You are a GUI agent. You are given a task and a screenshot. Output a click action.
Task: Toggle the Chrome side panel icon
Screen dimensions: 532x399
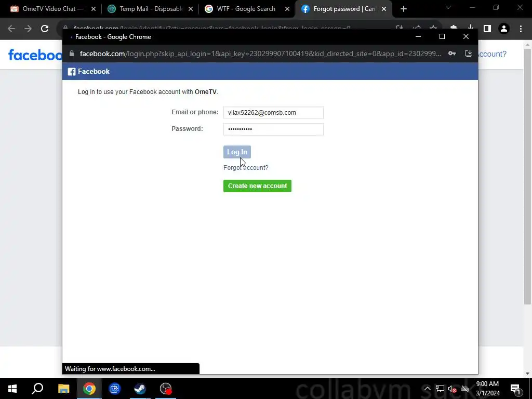pyautogui.click(x=487, y=29)
